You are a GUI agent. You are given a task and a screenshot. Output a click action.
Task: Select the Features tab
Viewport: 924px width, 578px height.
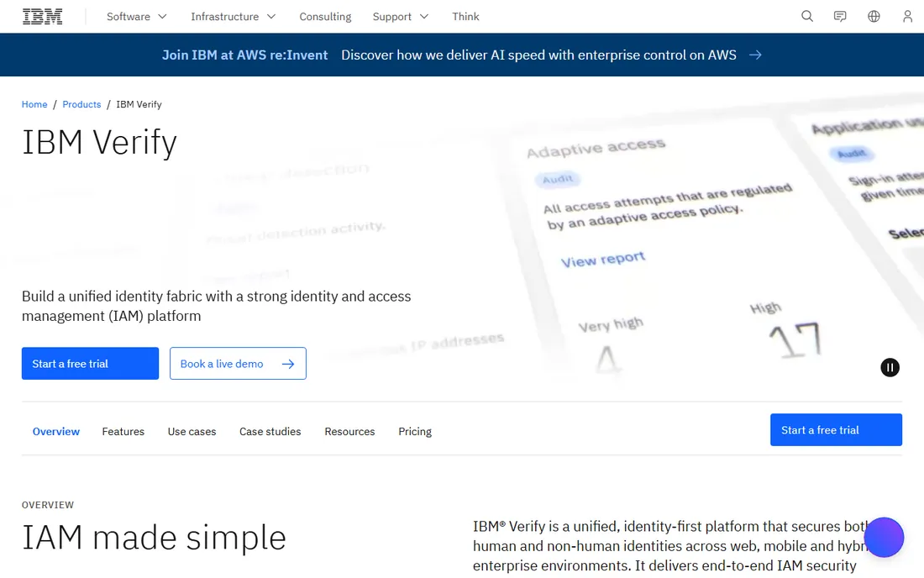pos(123,431)
